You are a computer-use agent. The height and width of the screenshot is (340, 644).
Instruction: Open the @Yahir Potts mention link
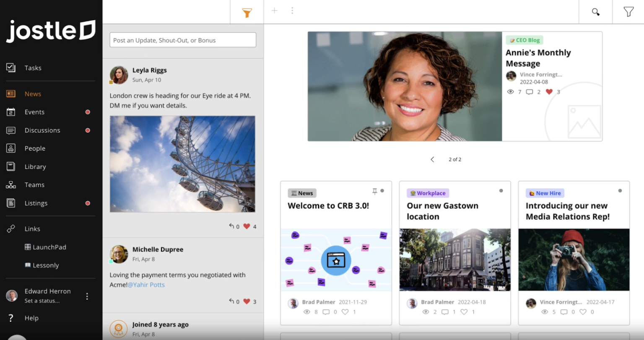(x=146, y=285)
